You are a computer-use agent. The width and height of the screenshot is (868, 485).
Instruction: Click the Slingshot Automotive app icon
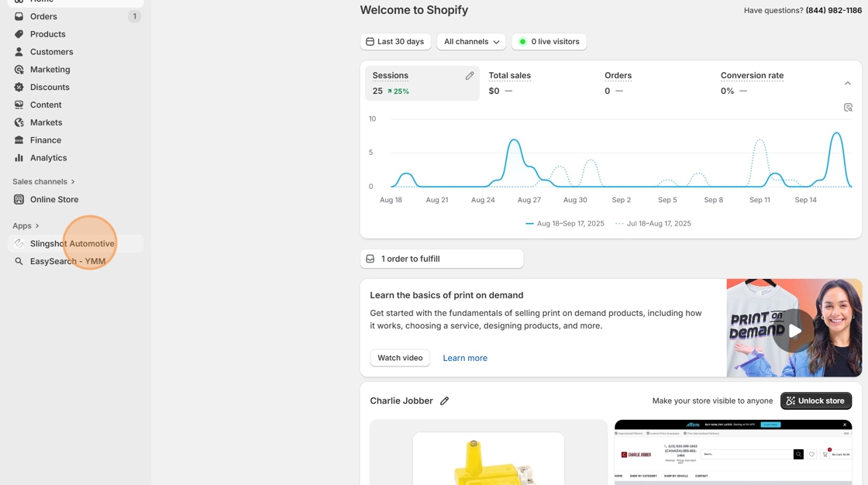(19, 243)
